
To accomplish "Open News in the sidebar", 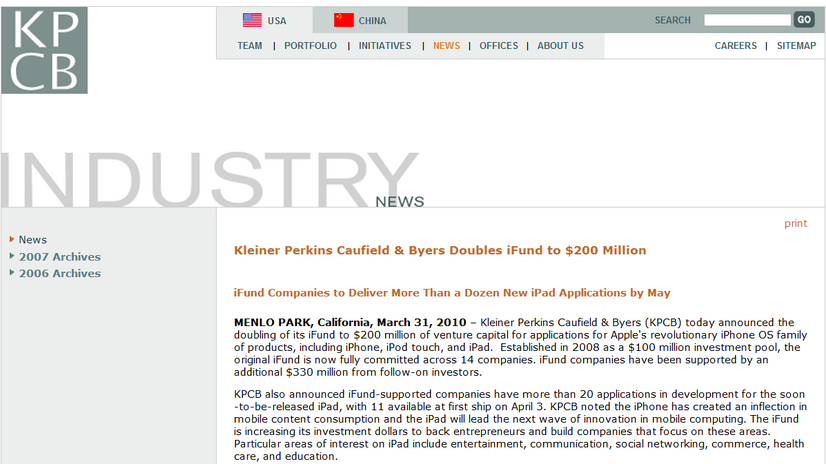I will (x=33, y=240).
